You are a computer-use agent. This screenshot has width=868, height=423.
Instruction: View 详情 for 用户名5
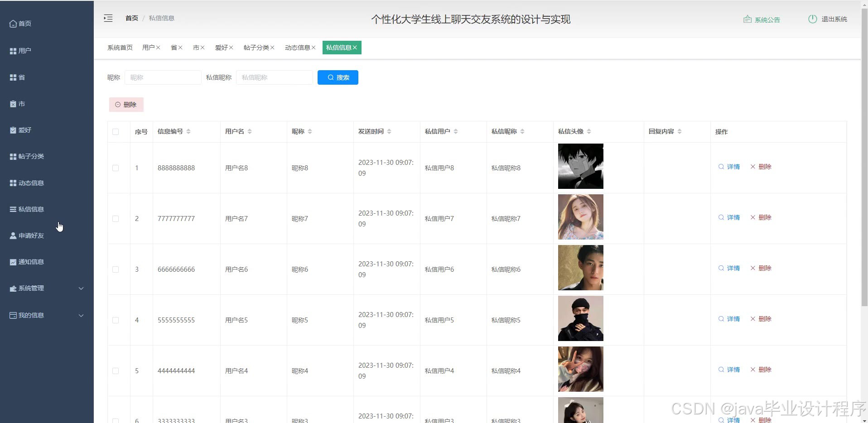pyautogui.click(x=729, y=319)
